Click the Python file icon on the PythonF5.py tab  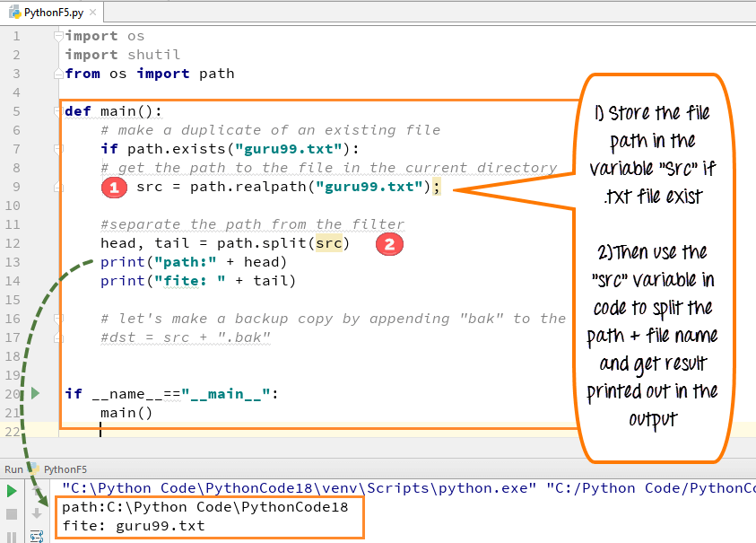click(x=13, y=12)
